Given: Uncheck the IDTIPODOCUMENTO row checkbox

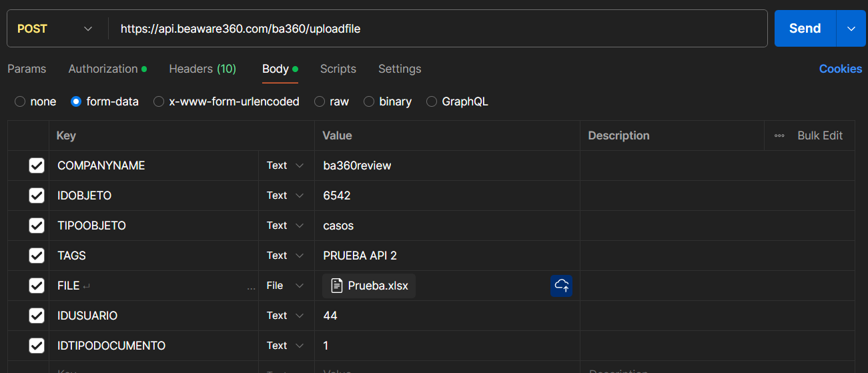Looking at the screenshot, I should (x=37, y=346).
